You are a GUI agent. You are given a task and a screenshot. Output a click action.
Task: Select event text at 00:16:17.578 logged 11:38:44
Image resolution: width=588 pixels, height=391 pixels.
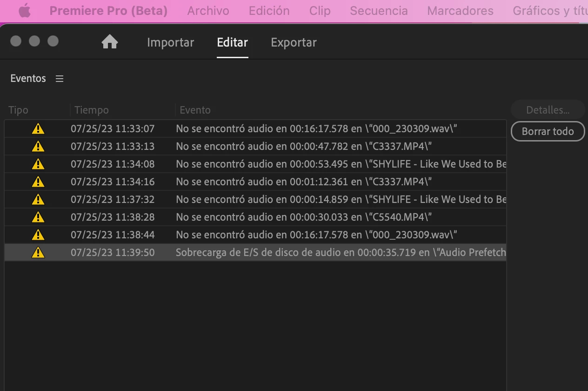click(x=316, y=235)
